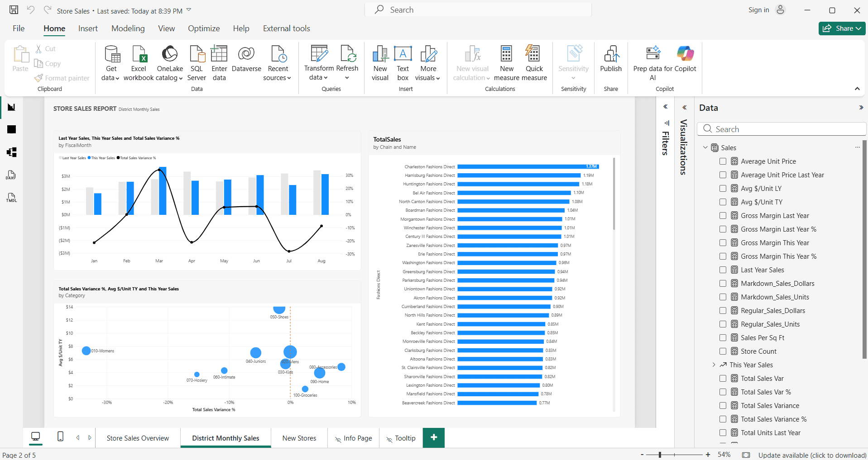Image resolution: width=868 pixels, height=460 pixels.
Task: Collapse the ribbon
Action: 857,89
